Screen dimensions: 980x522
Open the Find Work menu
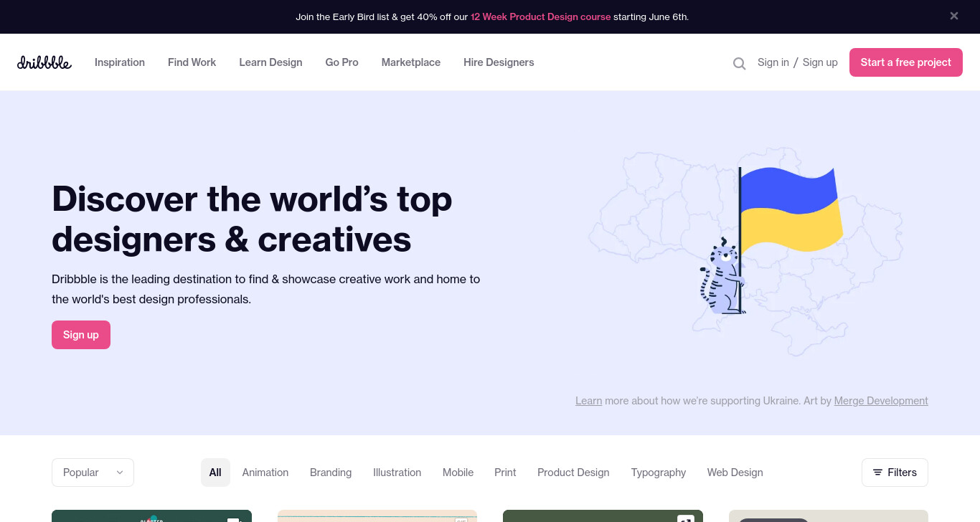(192, 62)
